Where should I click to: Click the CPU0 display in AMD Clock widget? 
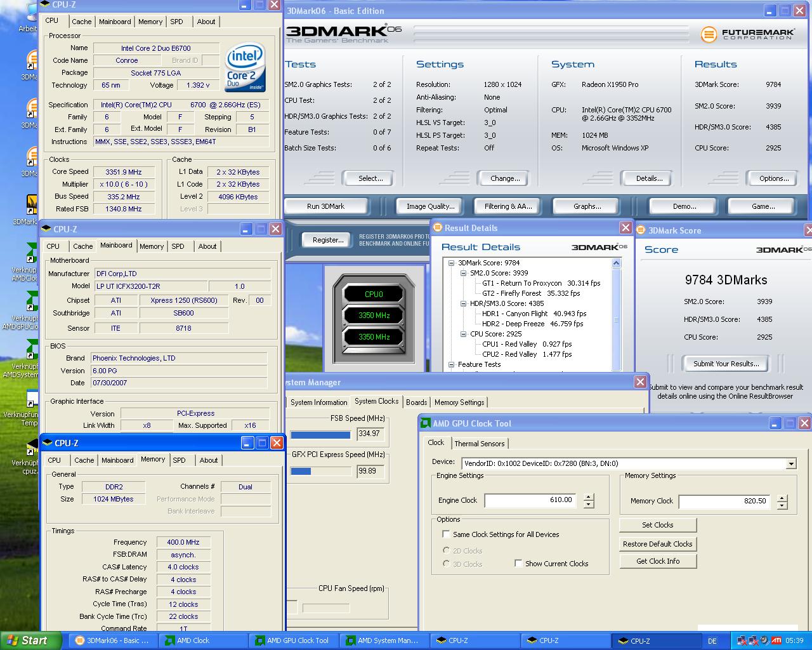[x=374, y=294]
